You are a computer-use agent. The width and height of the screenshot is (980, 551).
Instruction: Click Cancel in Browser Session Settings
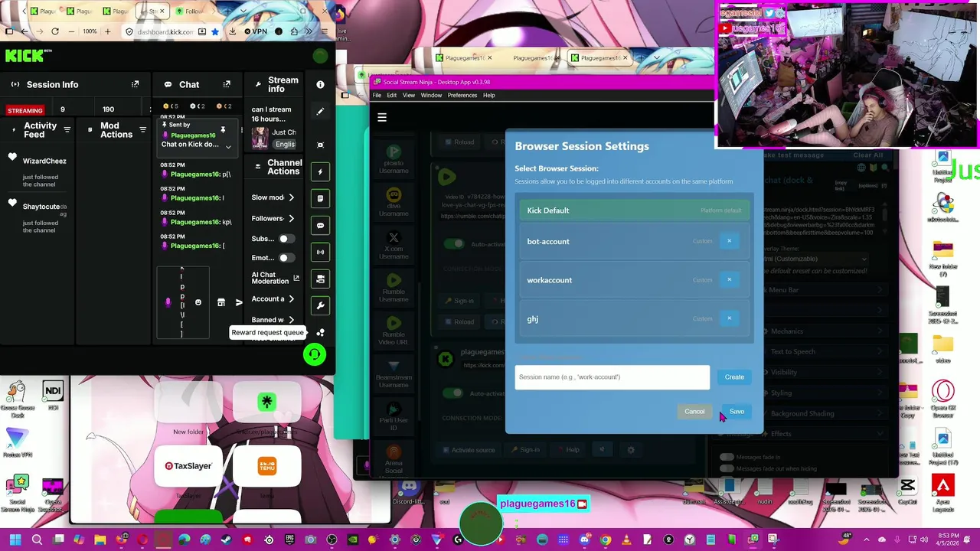point(694,412)
